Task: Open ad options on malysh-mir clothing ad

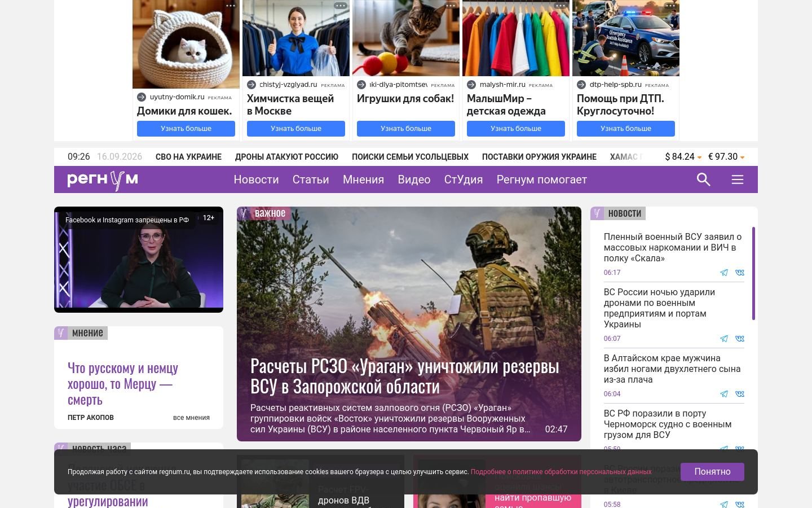Action: [561, 5]
